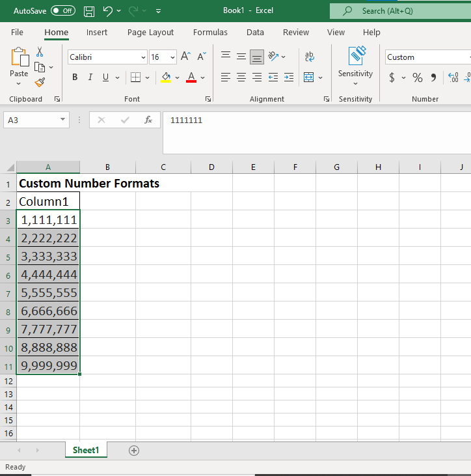Click the Increase Font Size icon
This screenshot has height=476, width=471.
point(185,57)
